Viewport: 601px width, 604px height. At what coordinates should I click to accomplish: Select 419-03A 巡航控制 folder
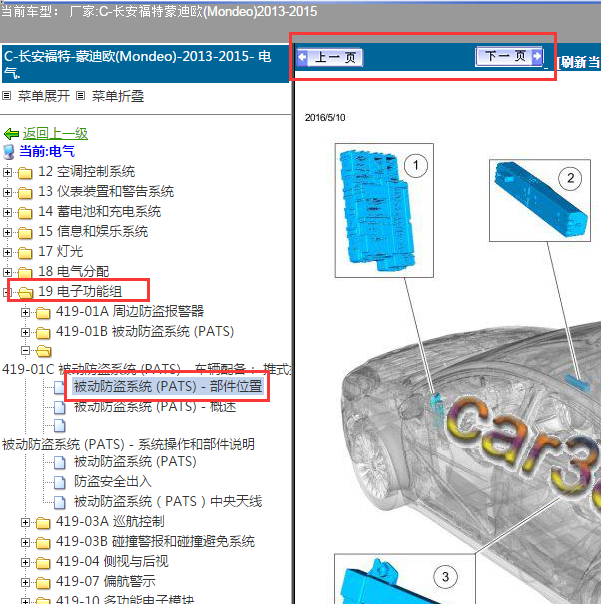click(110, 522)
